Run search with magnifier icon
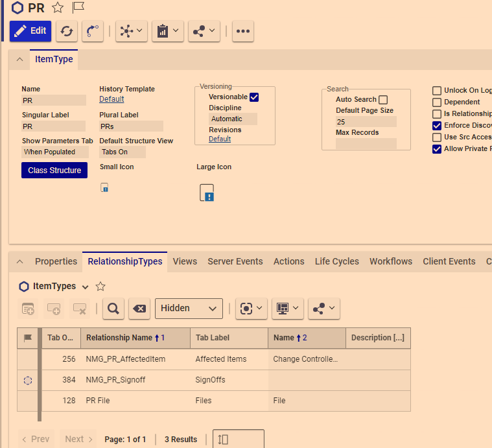Image resolution: width=492 pixels, height=448 pixels. point(113,309)
